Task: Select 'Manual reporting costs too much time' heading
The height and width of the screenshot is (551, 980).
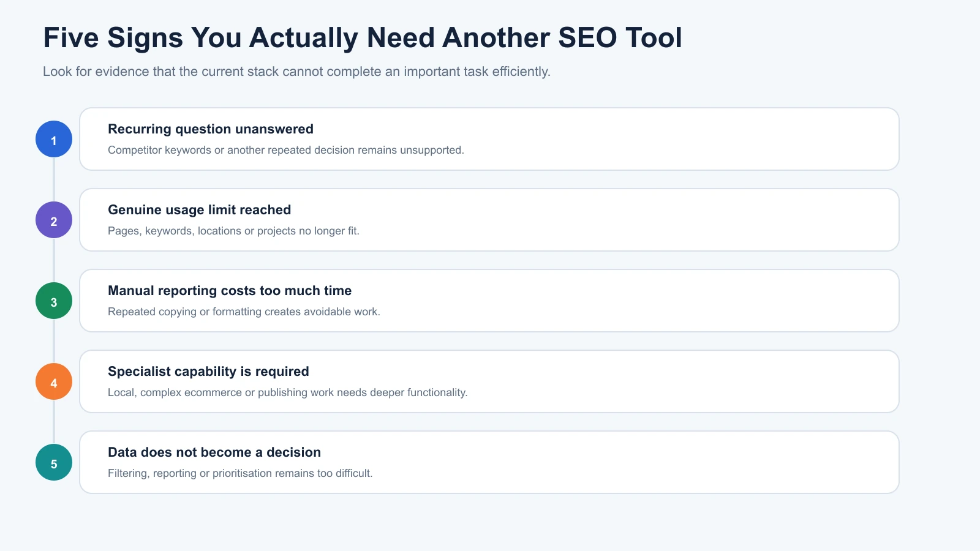Action: click(x=230, y=291)
